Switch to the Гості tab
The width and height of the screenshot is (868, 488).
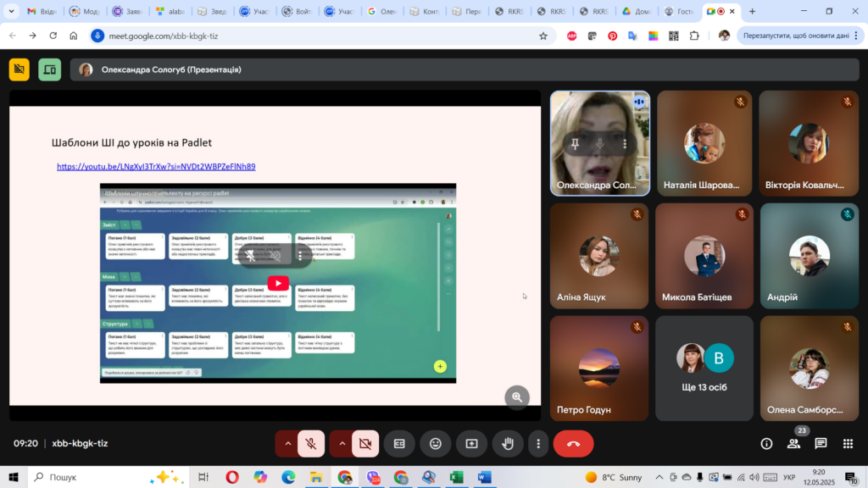tap(679, 11)
